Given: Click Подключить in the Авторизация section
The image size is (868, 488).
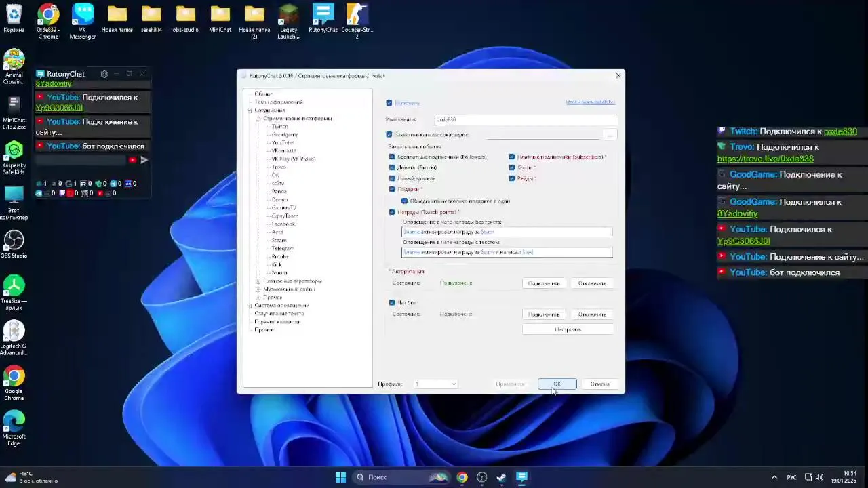Looking at the screenshot, I should click(x=544, y=283).
